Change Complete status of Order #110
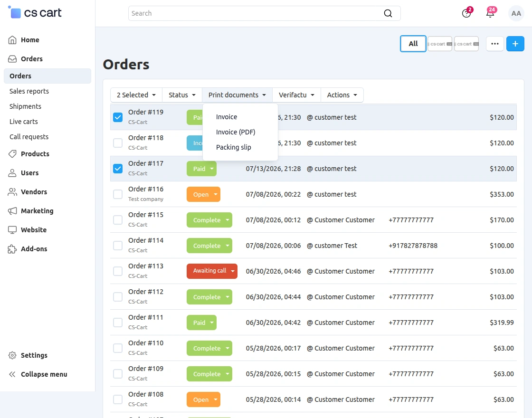 click(209, 348)
